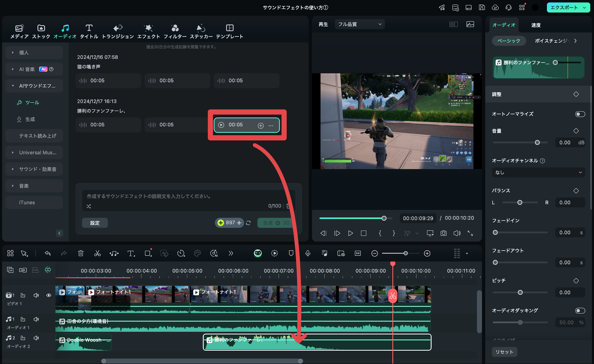594x364 pixels.
Task: Zoom in the timeline with plus
Action: pyautogui.click(x=427, y=254)
